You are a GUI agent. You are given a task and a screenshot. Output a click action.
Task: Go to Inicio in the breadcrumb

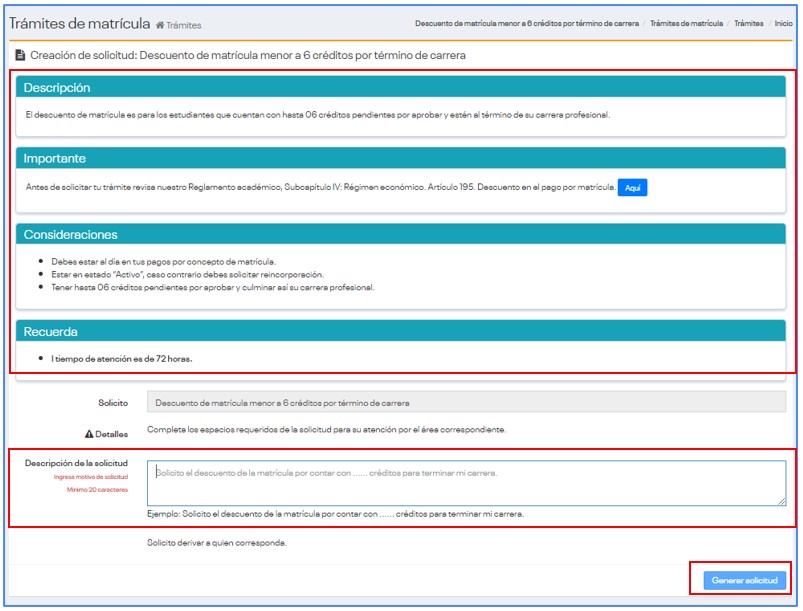[784, 23]
